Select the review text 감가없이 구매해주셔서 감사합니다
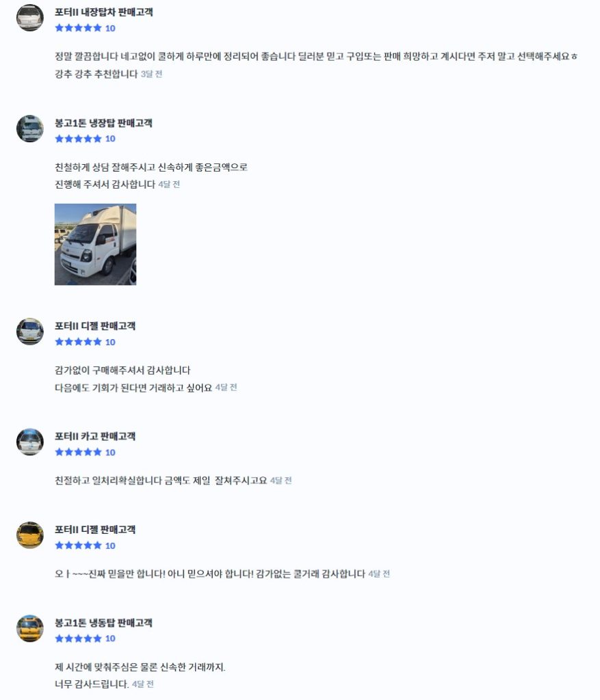The height and width of the screenshot is (700, 600). click(122, 370)
